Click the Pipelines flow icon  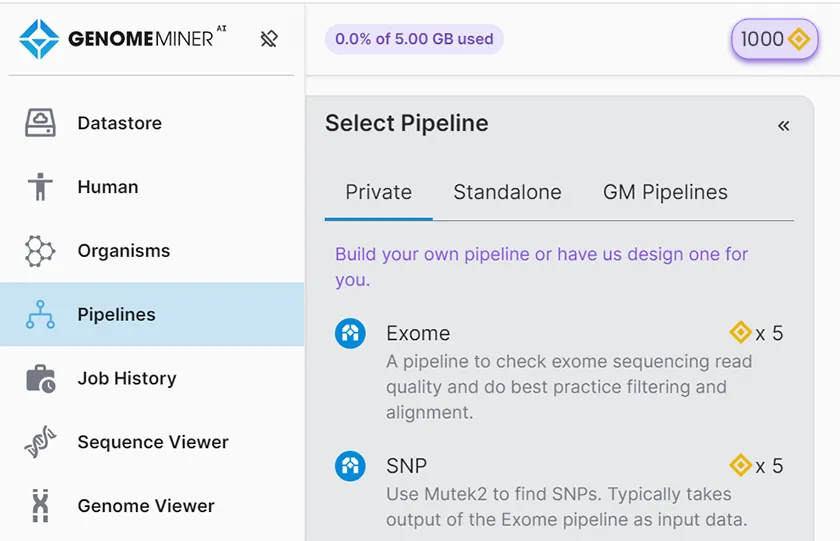tap(40, 315)
